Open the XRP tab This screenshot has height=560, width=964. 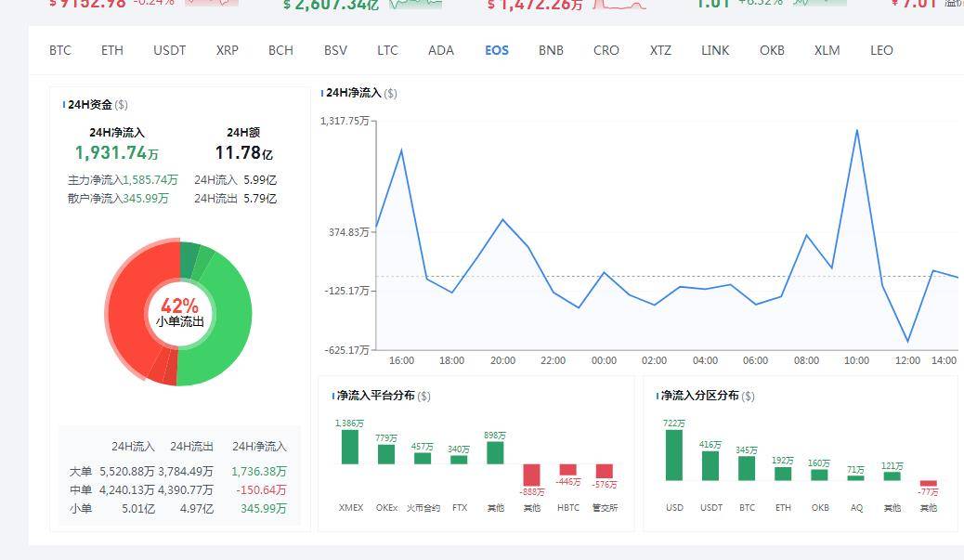tap(227, 50)
